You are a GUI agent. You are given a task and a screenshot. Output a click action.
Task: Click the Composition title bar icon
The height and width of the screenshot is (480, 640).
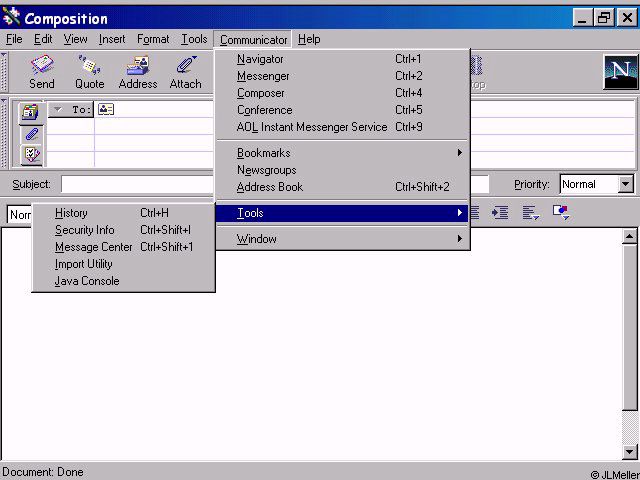tap(11, 17)
